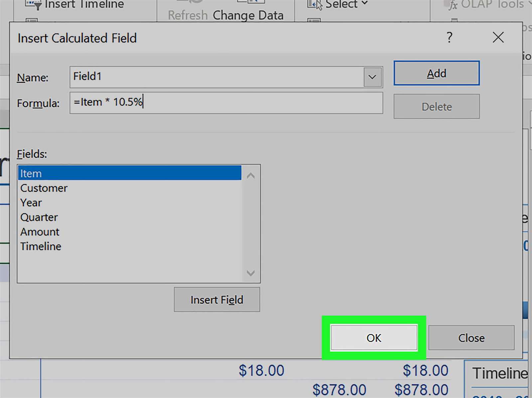Viewport: 532px width, 398px height.
Task: Click into the Formula input box
Action: [x=226, y=103]
